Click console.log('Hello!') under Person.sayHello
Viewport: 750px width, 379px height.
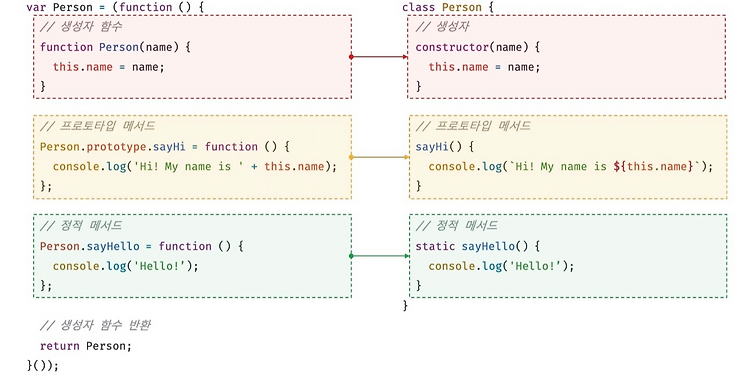[125, 266]
